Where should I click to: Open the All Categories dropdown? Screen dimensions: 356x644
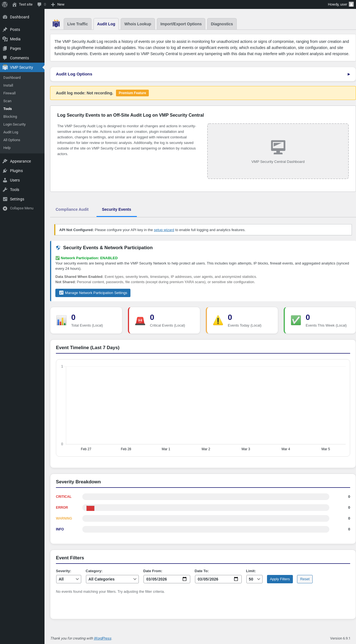[x=112, y=579]
